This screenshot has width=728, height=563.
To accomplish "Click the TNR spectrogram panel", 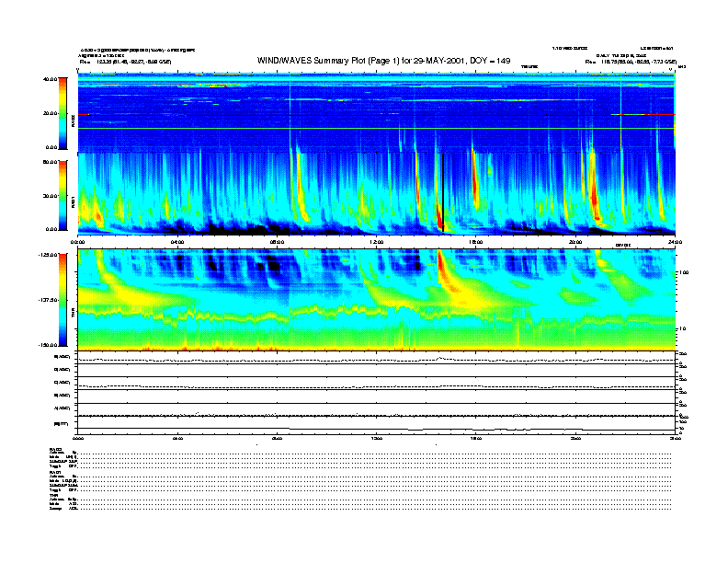I will 376,300.
